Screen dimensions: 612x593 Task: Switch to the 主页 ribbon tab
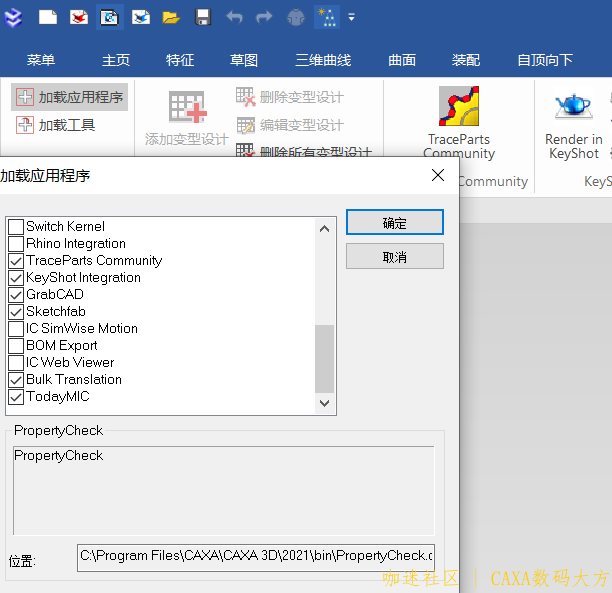(116, 60)
